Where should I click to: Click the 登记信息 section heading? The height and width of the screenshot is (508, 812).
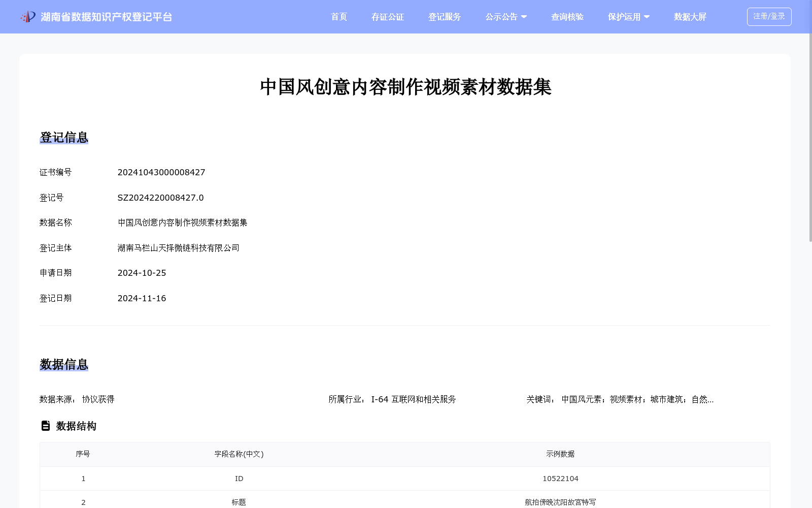click(64, 137)
